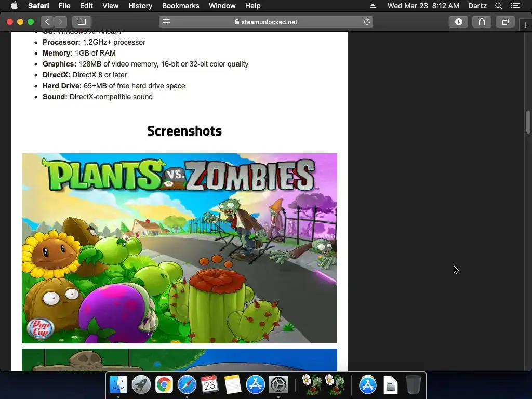Open App Store icon right of Dock divider

[x=368, y=384]
